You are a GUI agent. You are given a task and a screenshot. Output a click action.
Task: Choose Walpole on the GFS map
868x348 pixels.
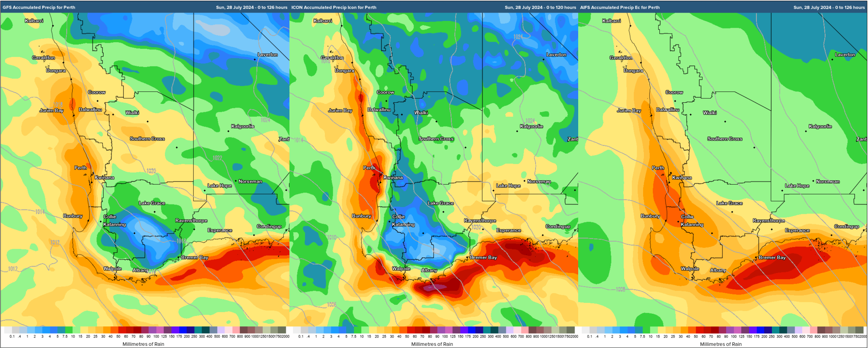click(x=112, y=268)
